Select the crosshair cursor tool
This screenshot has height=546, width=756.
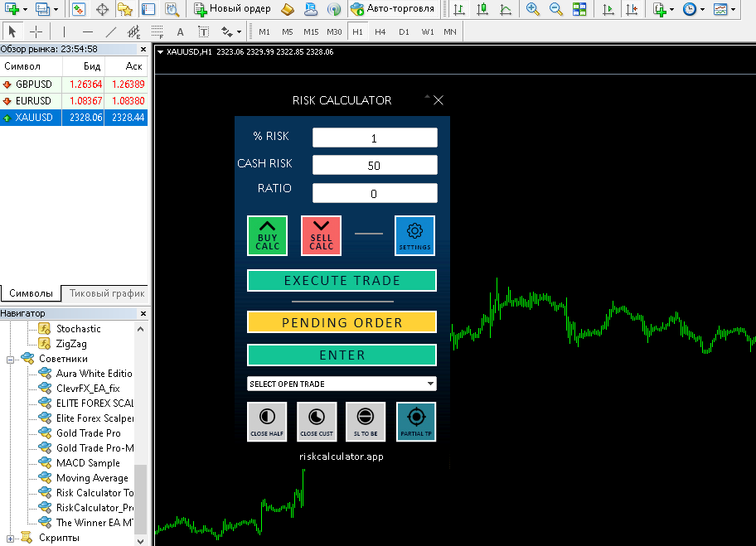tap(36, 32)
